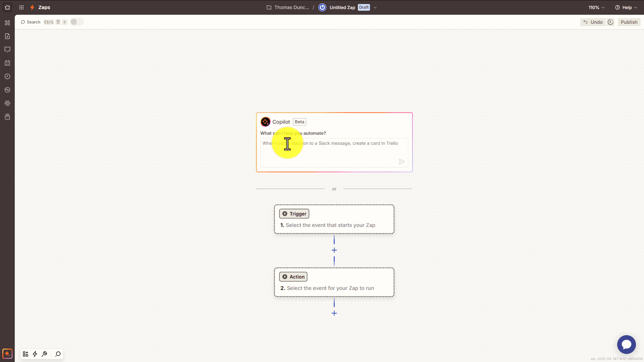644x362 pixels.
Task: Select the event for your Zap to run
Action: pyautogui.click(x=330, y=288)
